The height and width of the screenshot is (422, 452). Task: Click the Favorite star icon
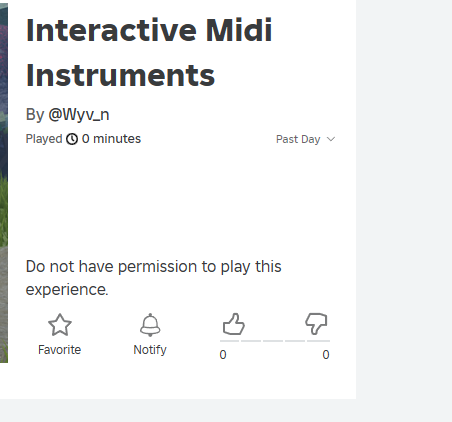(60, 325)
